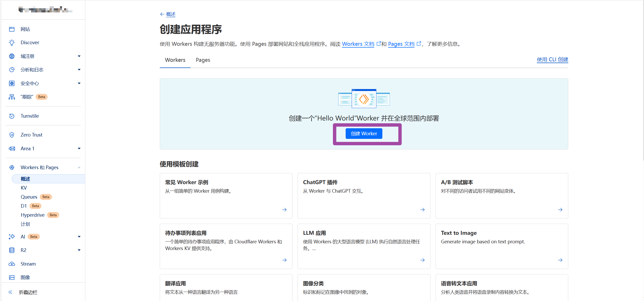Open KV in the sidebar
The width and height of the screenshot is (644, 301).
24,188
